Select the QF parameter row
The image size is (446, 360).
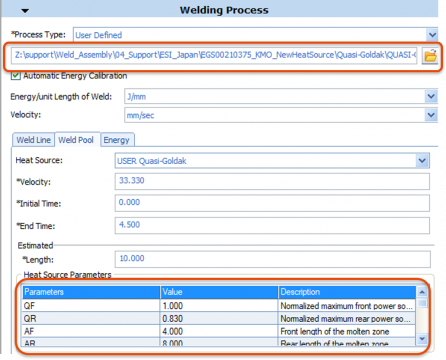(x=219, y=305)
